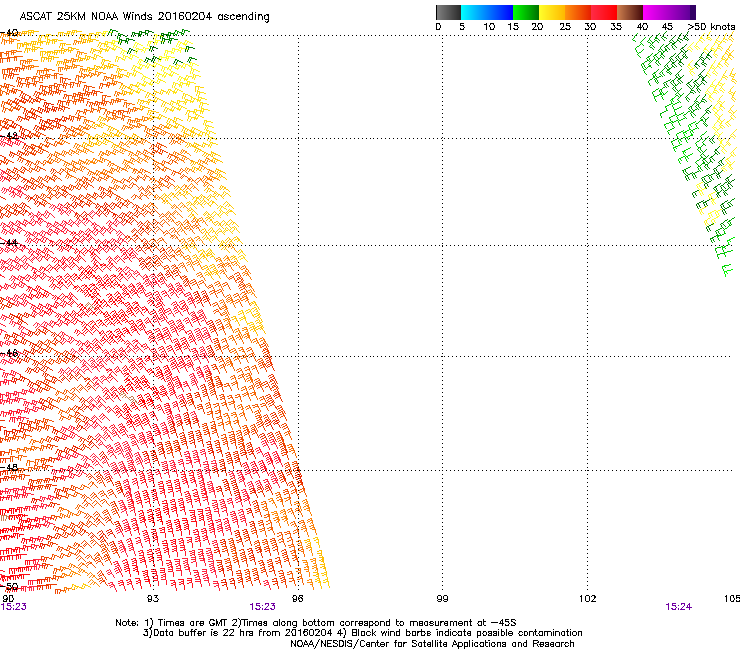Pick the blue 10-15 knots color bar segment

tap(500, 12)
